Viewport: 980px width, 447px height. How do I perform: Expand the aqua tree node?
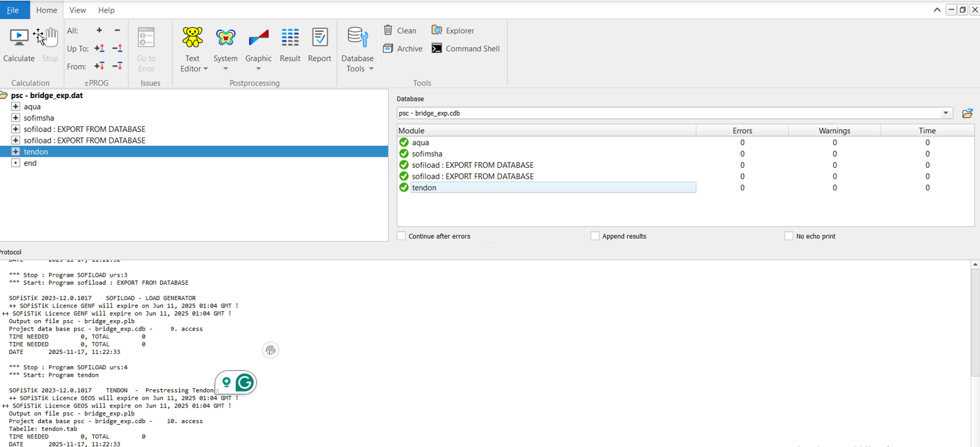[x=16, y=107]
